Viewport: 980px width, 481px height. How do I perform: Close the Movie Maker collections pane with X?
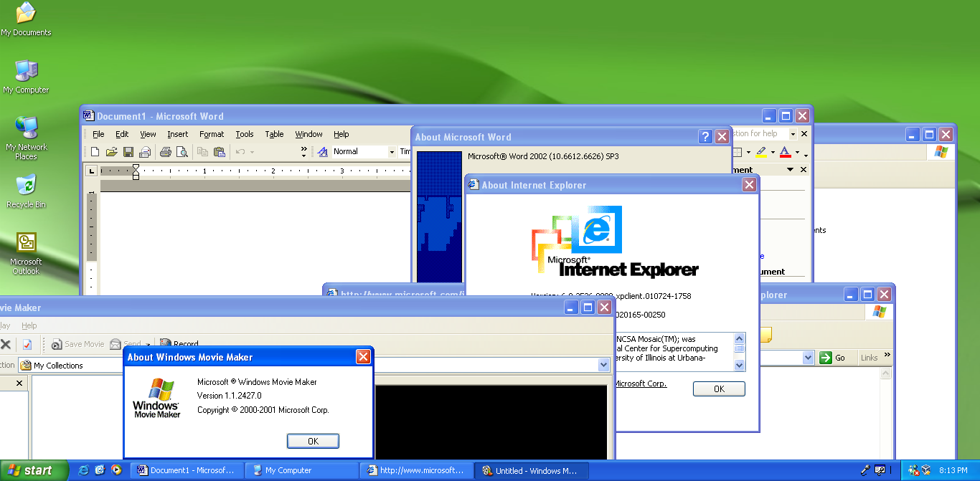tap(19, 384)
